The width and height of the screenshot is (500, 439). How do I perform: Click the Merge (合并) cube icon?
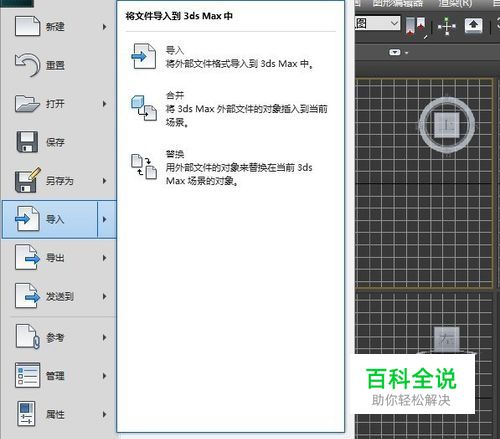(x=144, y=108)
